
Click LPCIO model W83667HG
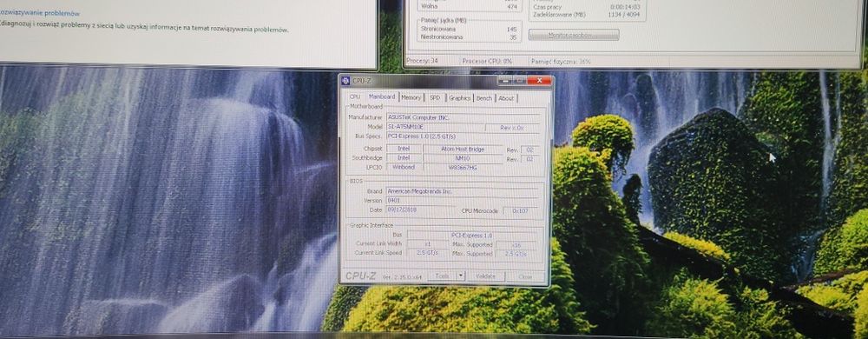tap(463, 167)
